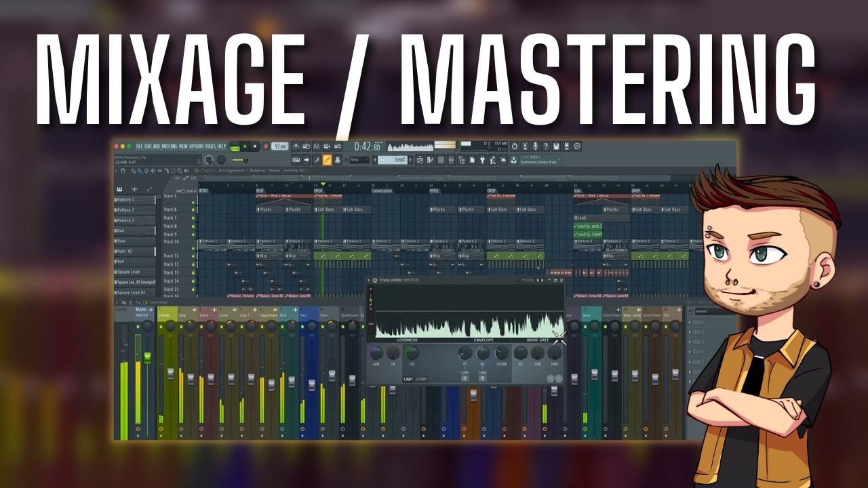Mute Track 6 with its green light
The width and height of the screenshot is (868, 488).
(193, 209)
